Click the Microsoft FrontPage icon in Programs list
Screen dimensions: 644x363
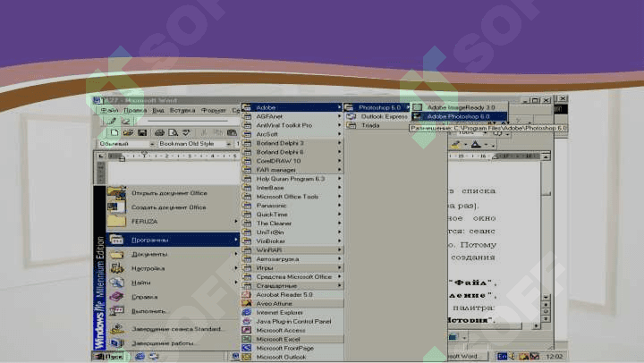click(x=247, y=348)
